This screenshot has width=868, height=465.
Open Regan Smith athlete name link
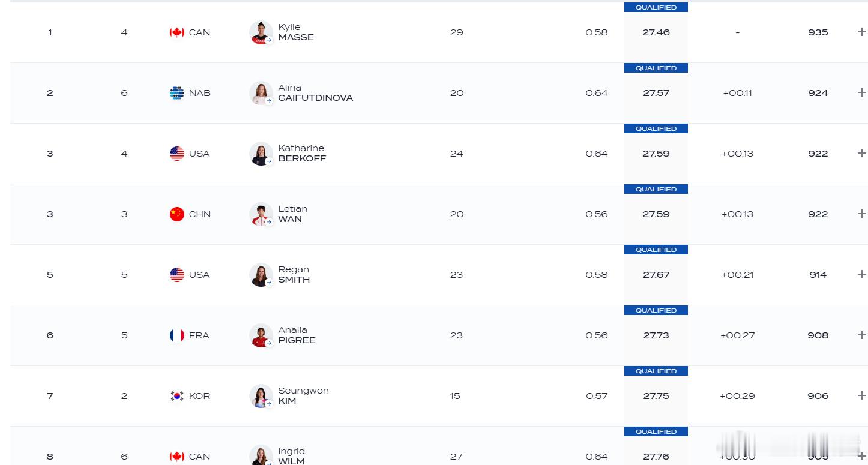(294, 275)
